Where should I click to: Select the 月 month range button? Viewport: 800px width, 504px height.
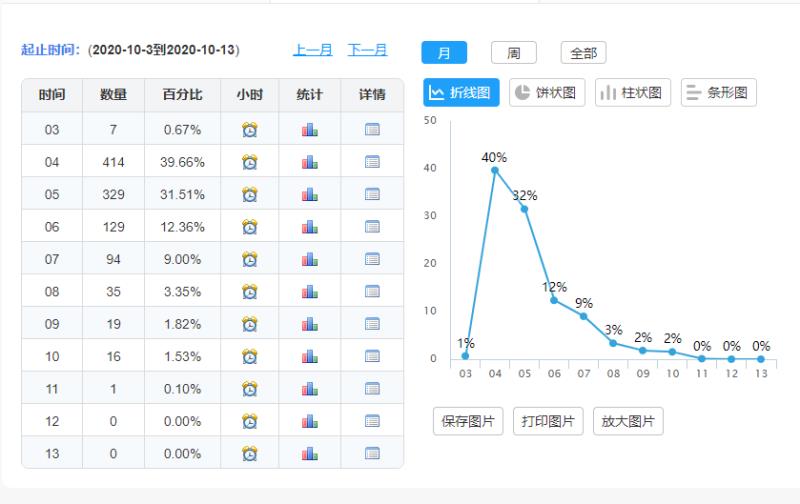click(444, 52)
